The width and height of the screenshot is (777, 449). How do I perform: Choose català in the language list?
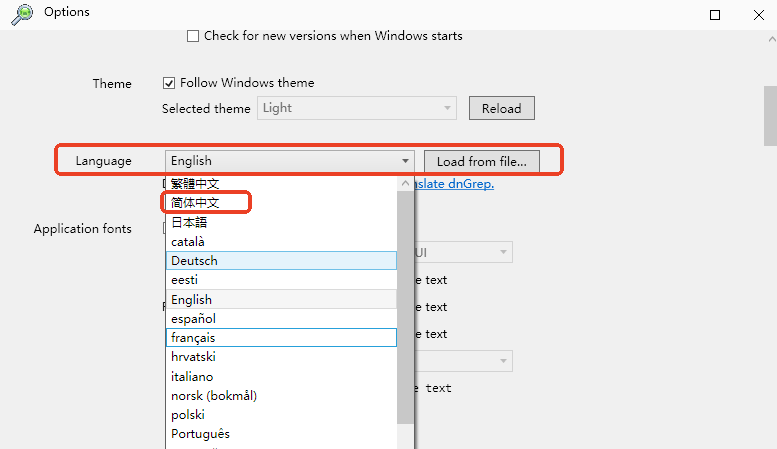(x=281, y=241)
